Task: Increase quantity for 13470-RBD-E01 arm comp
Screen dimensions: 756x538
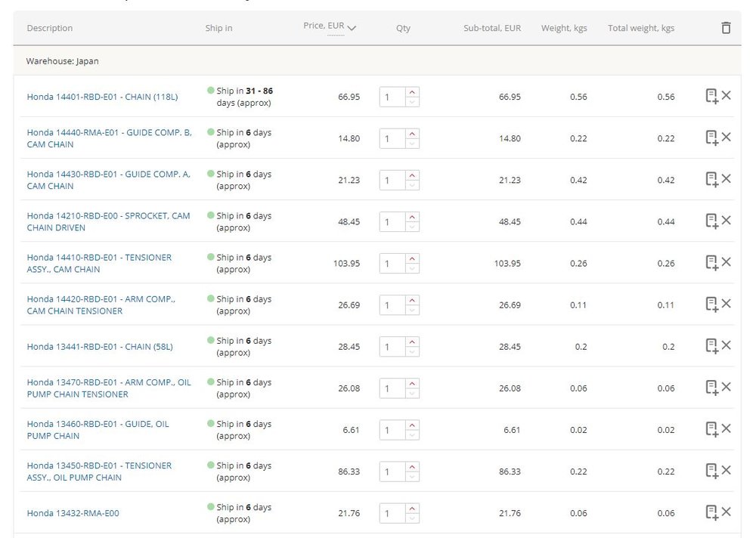Action: pos(412,383)
